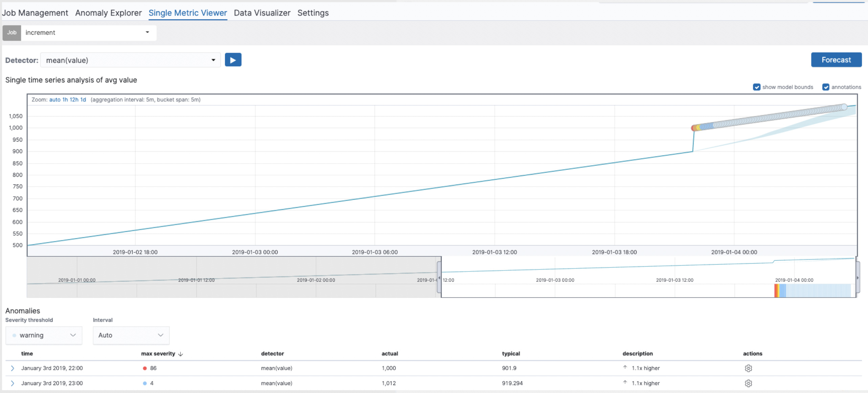This screenshot has width=868, height=393.
Task: Open actions gear for 22:00 anomaly
Action: 748,368
